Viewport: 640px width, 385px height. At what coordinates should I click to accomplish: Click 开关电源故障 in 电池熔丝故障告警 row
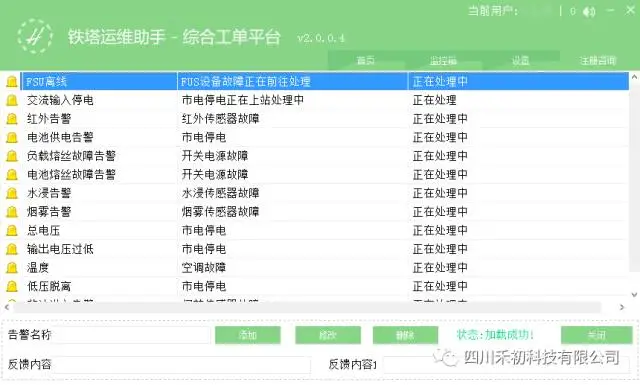click(x=215, y=175)
